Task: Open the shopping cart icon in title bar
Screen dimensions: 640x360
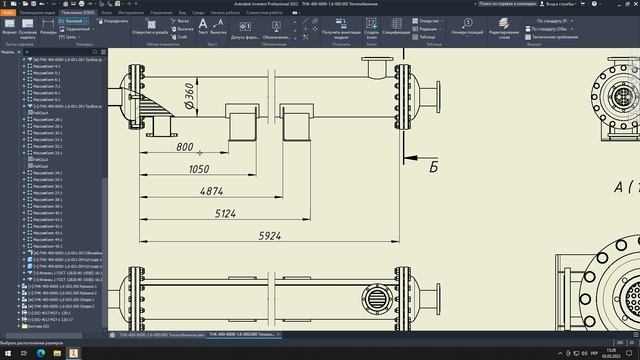Action: click(x=583, y=4)
